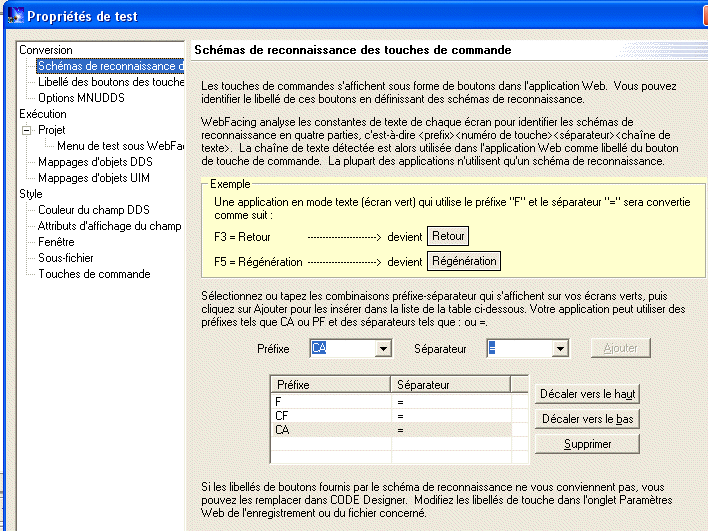Click the Ajouter button
Viewport: 708px width, 531px height.
[x=620, y=348]
